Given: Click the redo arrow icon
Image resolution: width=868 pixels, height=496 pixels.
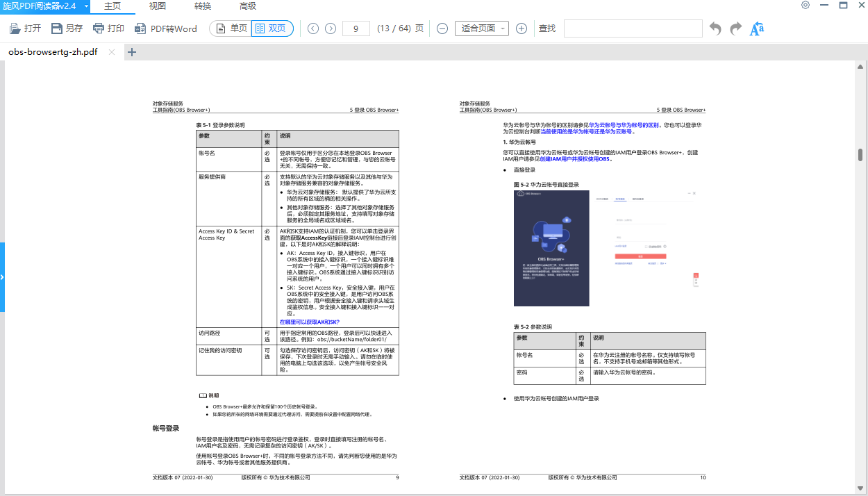Looking at the screenshot, I should pos(735,28).
